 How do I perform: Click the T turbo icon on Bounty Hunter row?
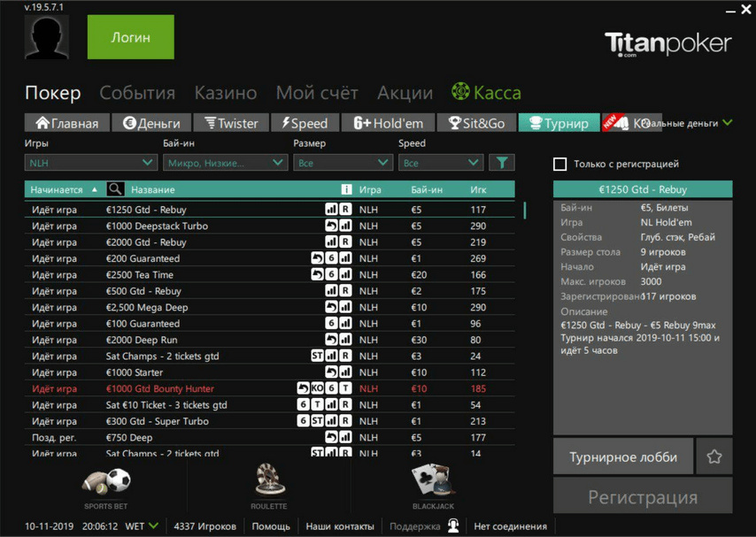345,388
